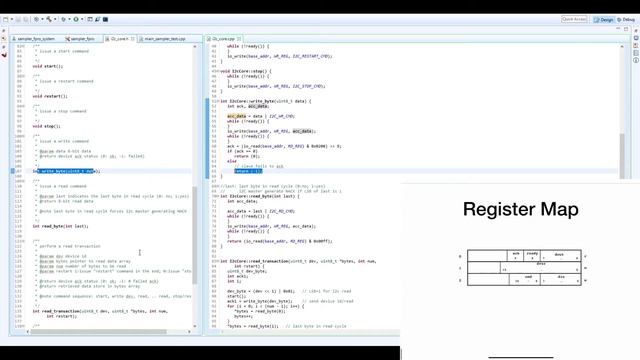Screen dimensions: 640x360
Task: Click the second icon in right trim bar
Action: pyautogui.click(x=636, y=38)
